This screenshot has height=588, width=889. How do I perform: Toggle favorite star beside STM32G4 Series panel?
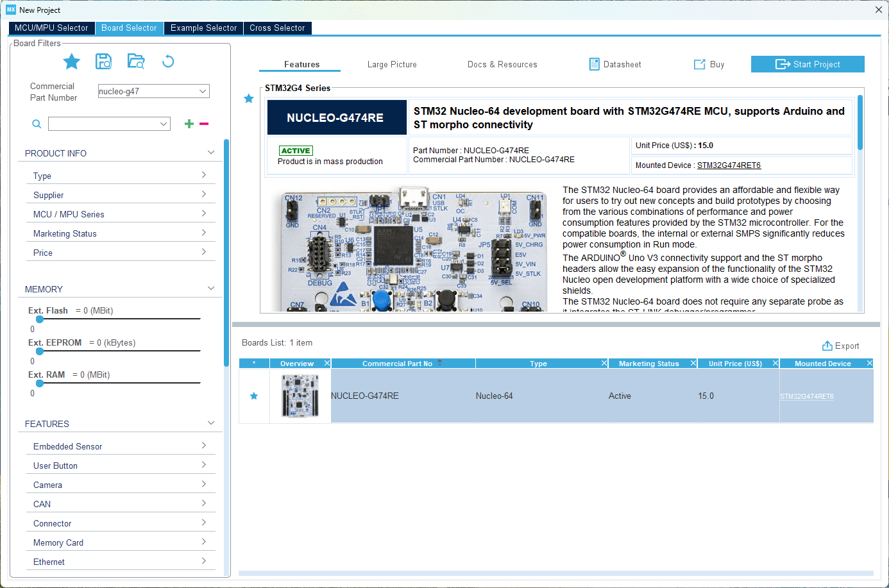249,99
